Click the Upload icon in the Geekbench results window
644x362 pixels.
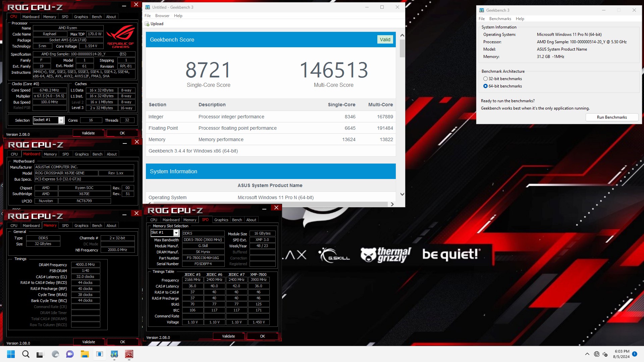point(147,24)
